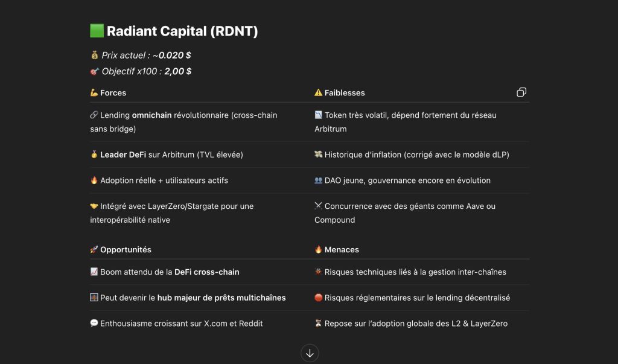Click the copy table icon

click(521, 92)
